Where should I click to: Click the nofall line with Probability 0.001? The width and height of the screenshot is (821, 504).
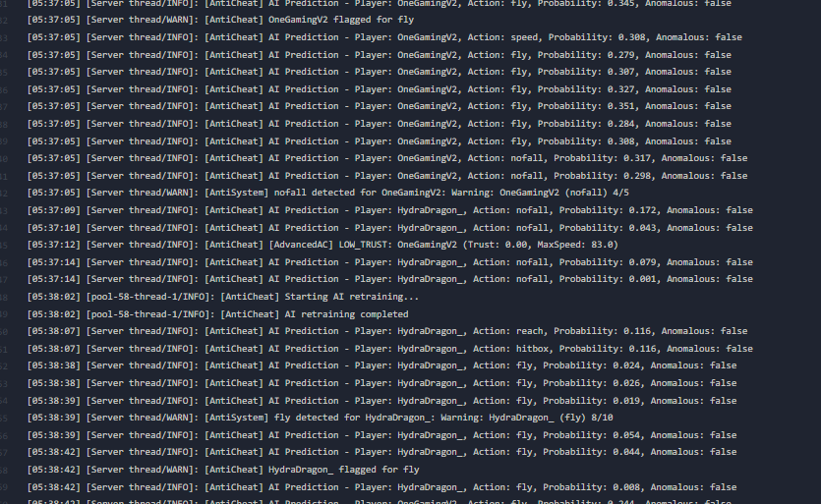(390, 279)
